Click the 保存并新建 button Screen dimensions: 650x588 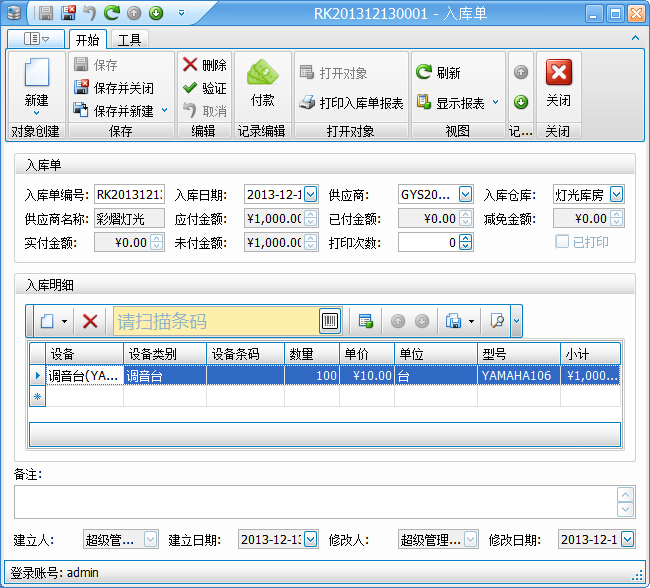point(113,111)
